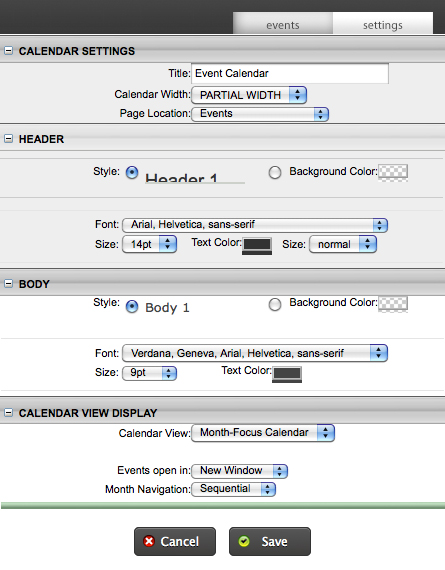
Task: Select the Header 1 style radio button
Action: click(132, 172)
